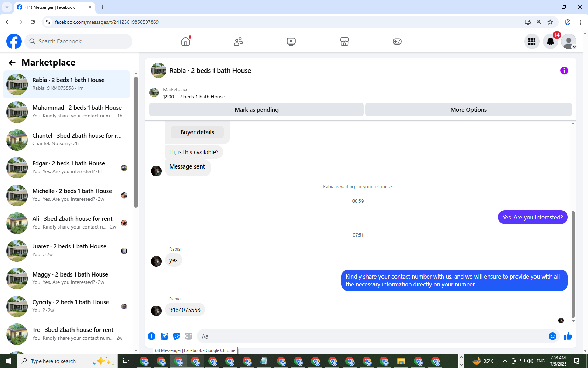Open Chrome three-dot menu

pos(580,22)
